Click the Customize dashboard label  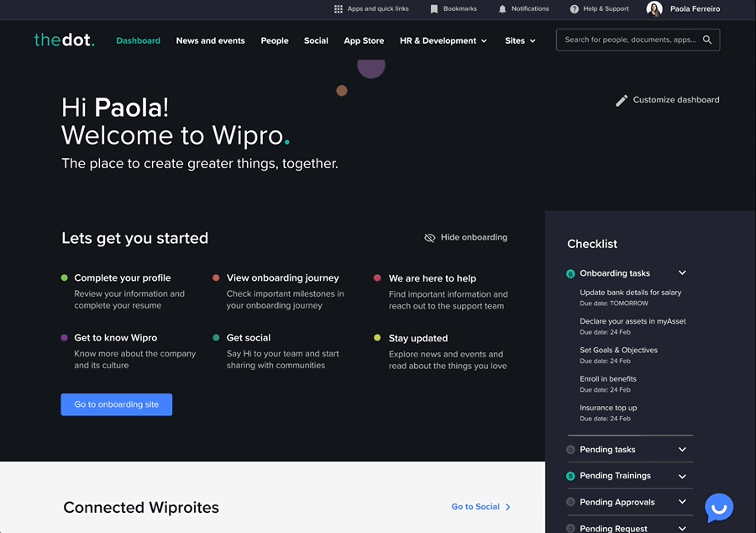676,100
